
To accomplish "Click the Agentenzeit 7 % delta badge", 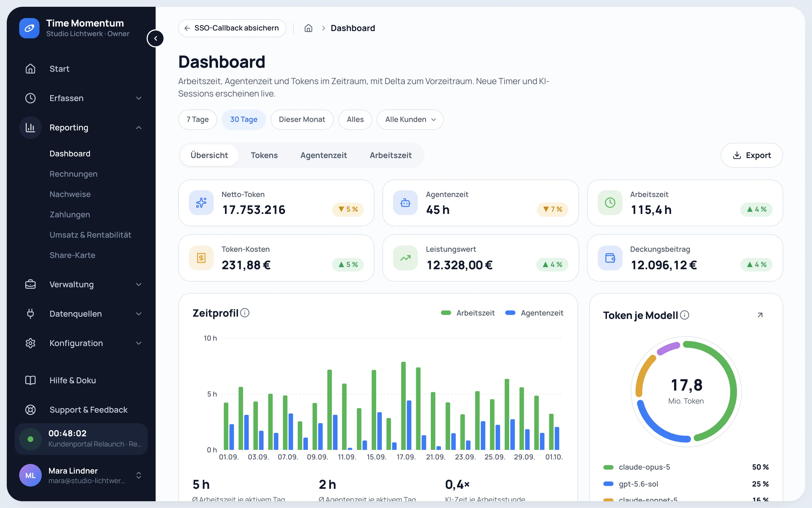I will click(552, 209).
